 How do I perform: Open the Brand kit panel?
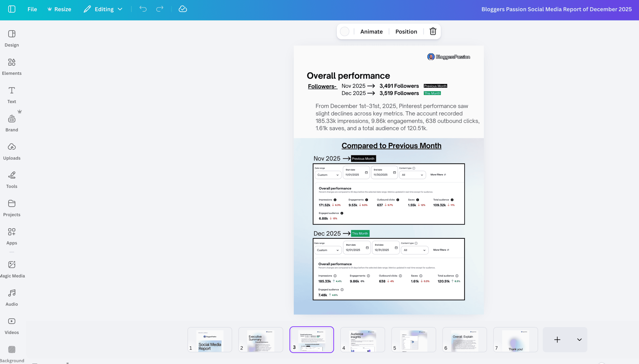click(x=11, y=123)
